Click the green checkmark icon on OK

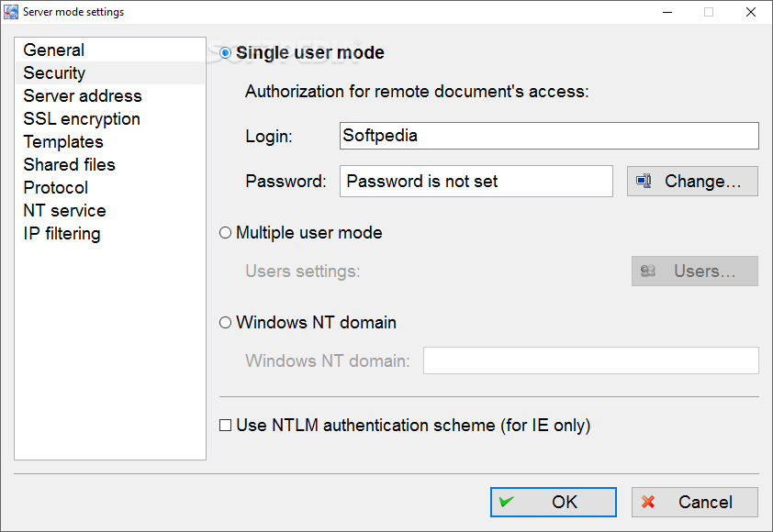[506, 502]
